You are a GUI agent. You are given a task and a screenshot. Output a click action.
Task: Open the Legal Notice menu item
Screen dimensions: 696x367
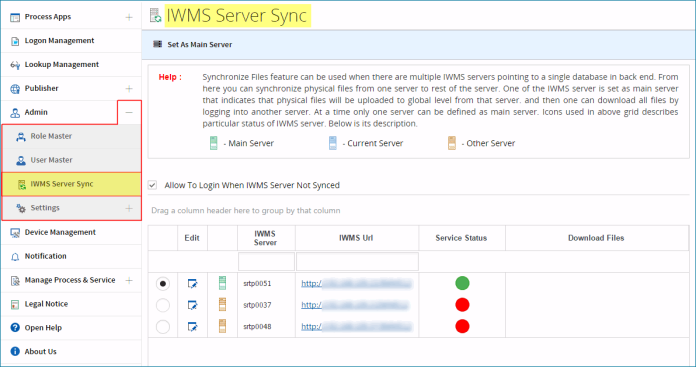coord(71,304)
